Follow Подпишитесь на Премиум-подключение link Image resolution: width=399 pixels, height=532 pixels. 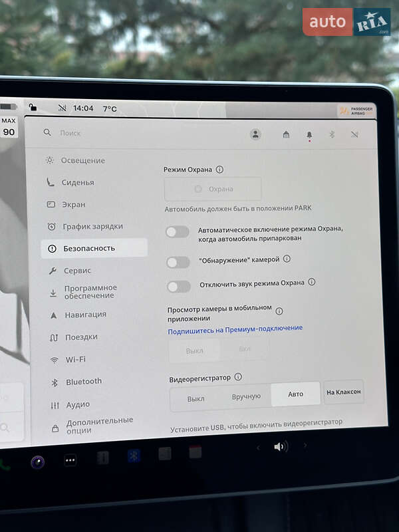[235, 329]
